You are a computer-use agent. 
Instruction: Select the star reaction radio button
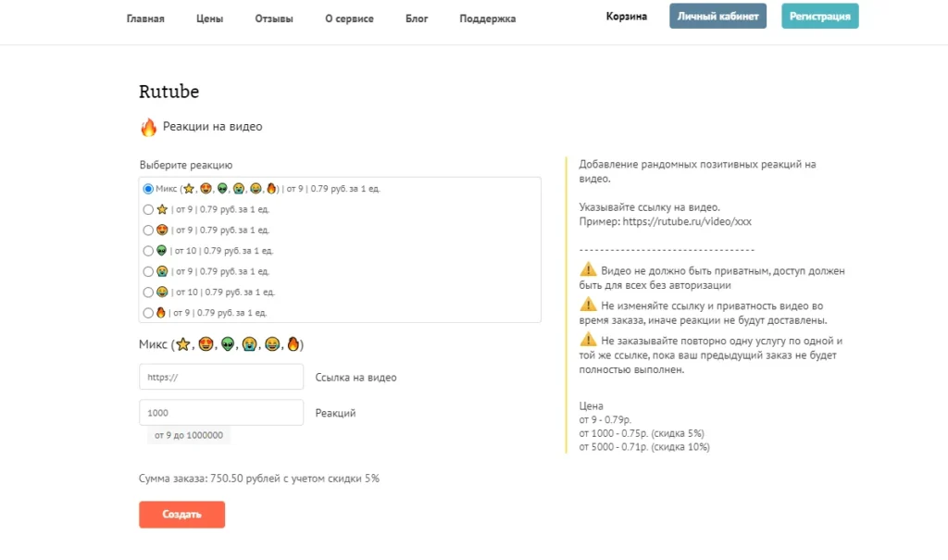[148, 209]
